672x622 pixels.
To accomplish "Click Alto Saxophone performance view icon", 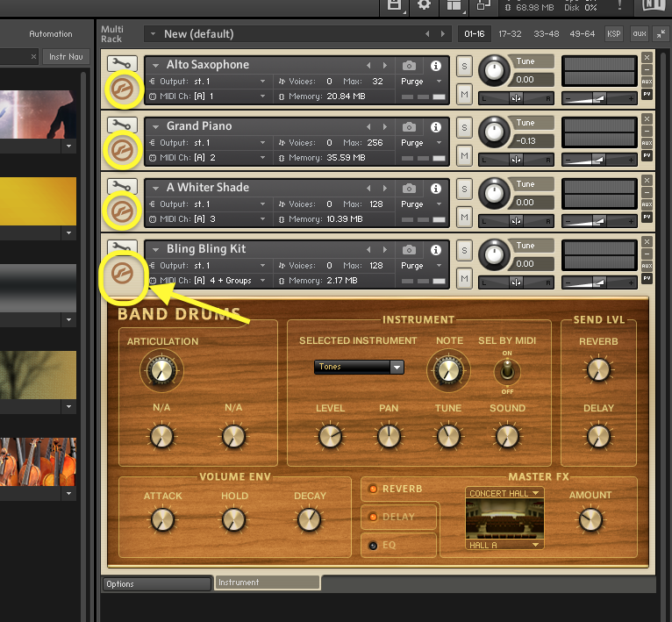I will tap(123, 89).
